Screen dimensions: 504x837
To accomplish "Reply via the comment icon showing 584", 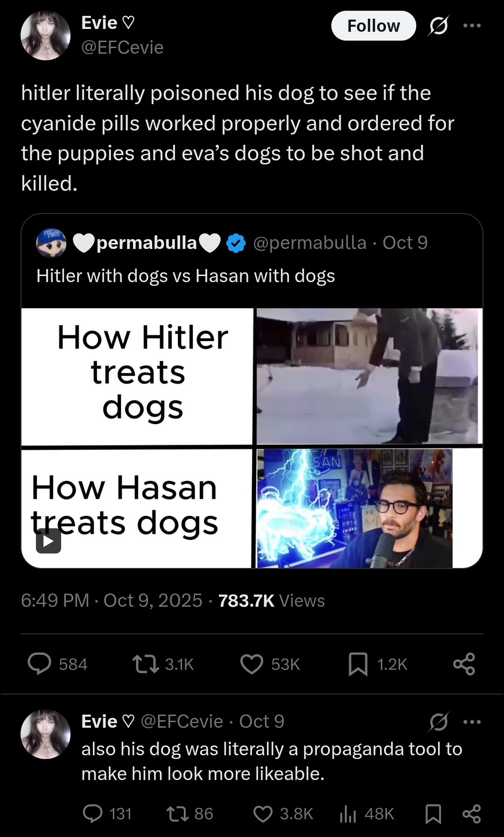I will 58,664.
